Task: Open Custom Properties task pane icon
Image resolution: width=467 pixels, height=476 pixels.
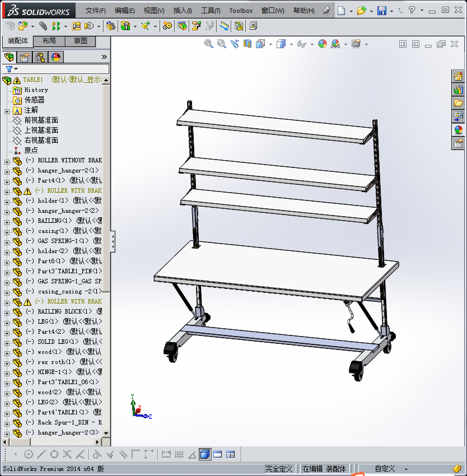Action: [x=458, y=143]
